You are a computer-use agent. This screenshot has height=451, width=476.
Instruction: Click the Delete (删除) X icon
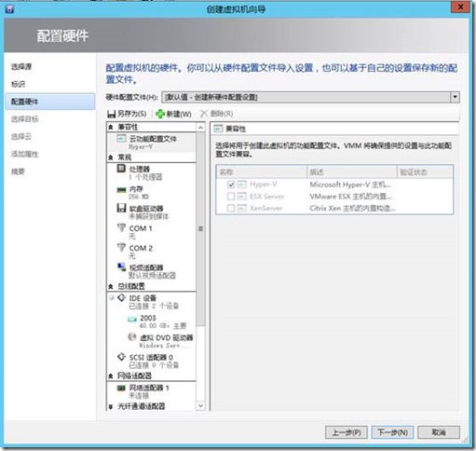point(204,114)
